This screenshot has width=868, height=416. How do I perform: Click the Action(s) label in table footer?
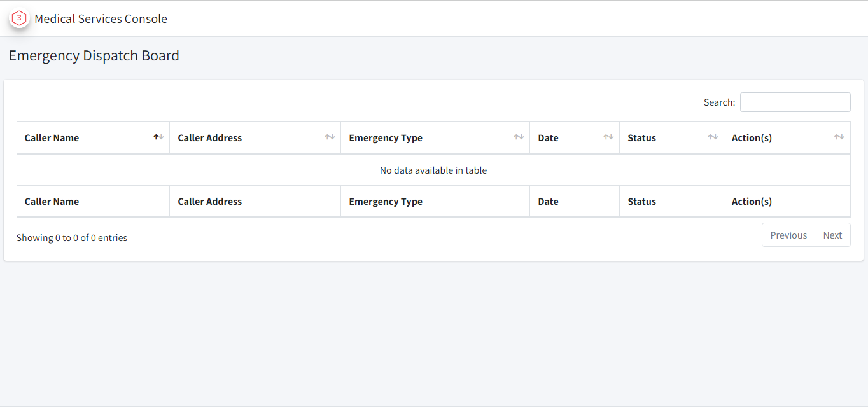(x=752, y=202)
